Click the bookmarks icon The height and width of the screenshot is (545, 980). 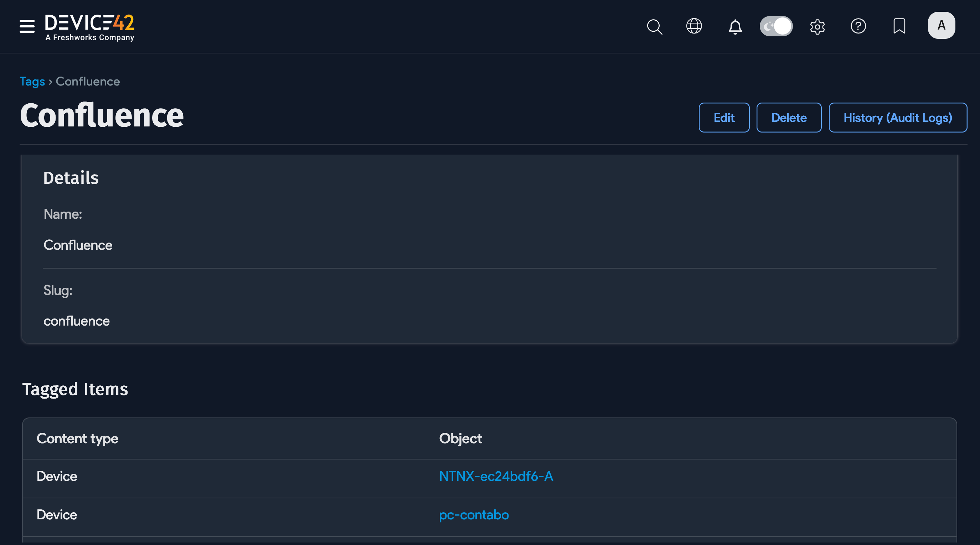coord(899,26)
